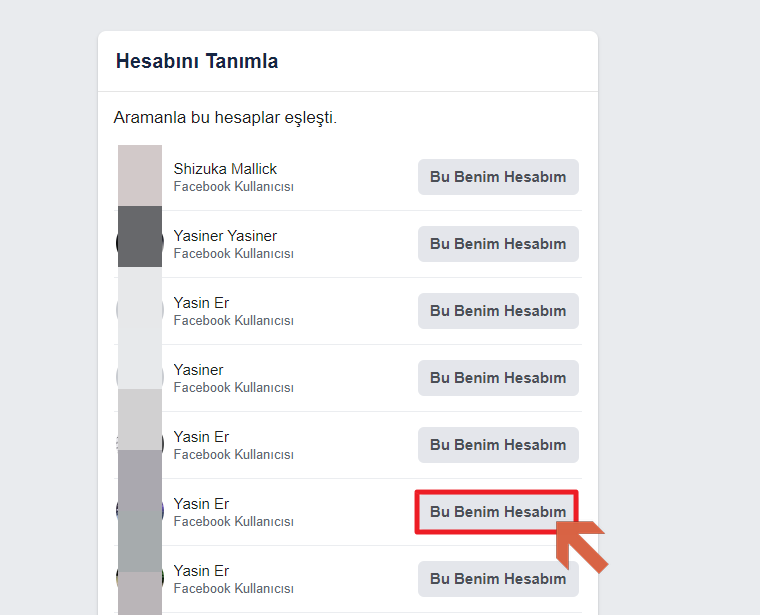Image resolution: width=760 pixels, height=615 pixels.
Task: Select the bottom Yasin Er account name
Action: pos(201,570)
